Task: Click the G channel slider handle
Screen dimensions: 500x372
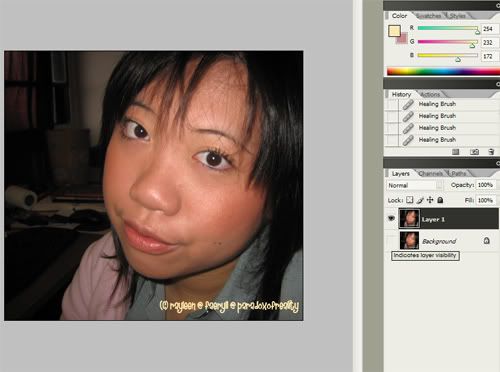Action: [x=472, y=45]
